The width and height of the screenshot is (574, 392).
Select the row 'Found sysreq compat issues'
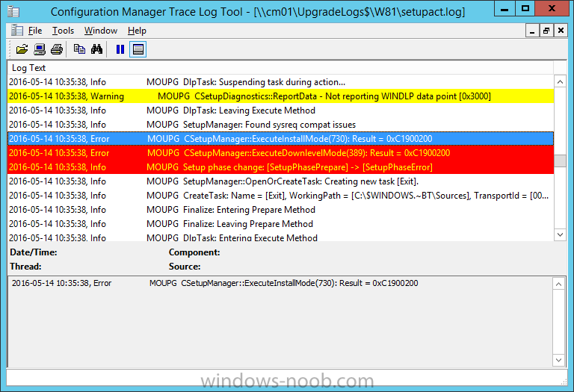(x=280, y=125)
